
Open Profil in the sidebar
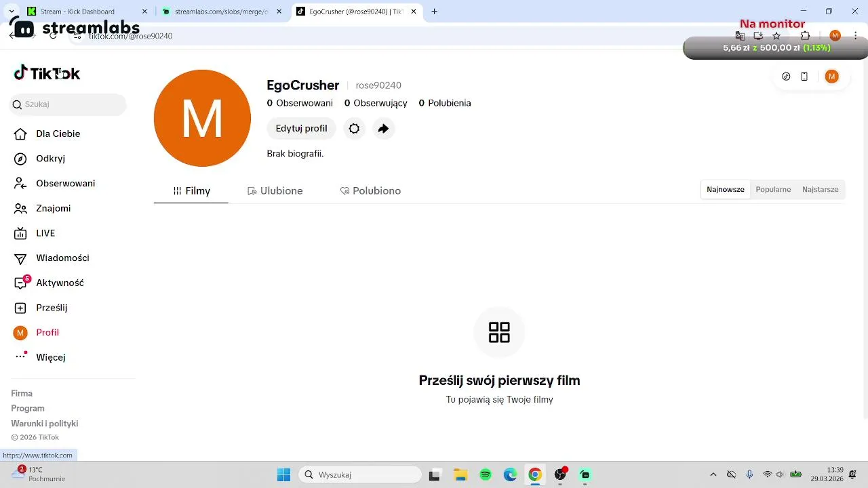(37, 333)
